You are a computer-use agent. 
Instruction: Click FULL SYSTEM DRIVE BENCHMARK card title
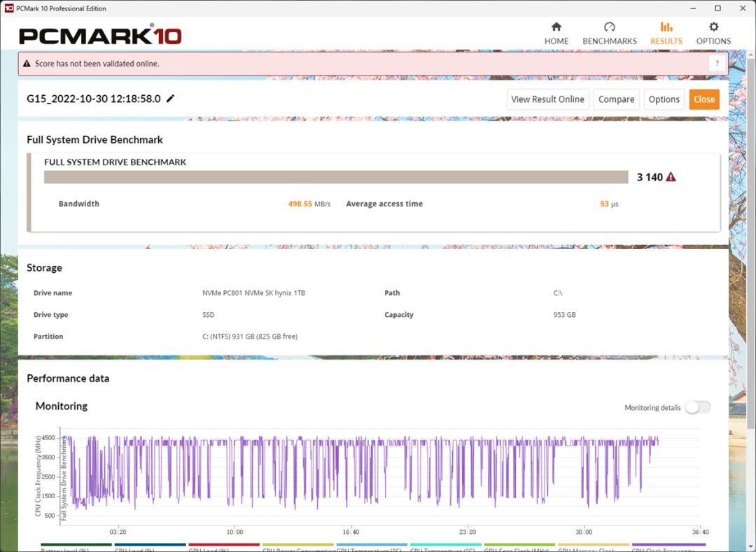click(x=115, y=162)
